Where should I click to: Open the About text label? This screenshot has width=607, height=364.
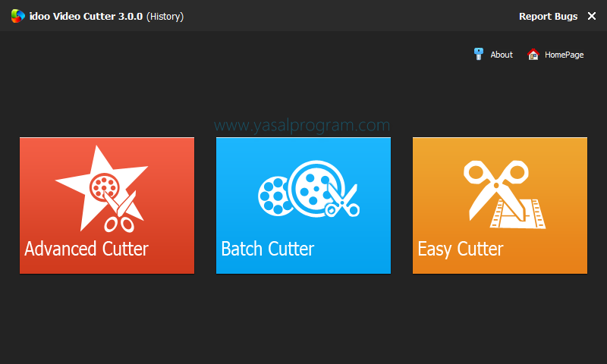click(x=502, y=55)
